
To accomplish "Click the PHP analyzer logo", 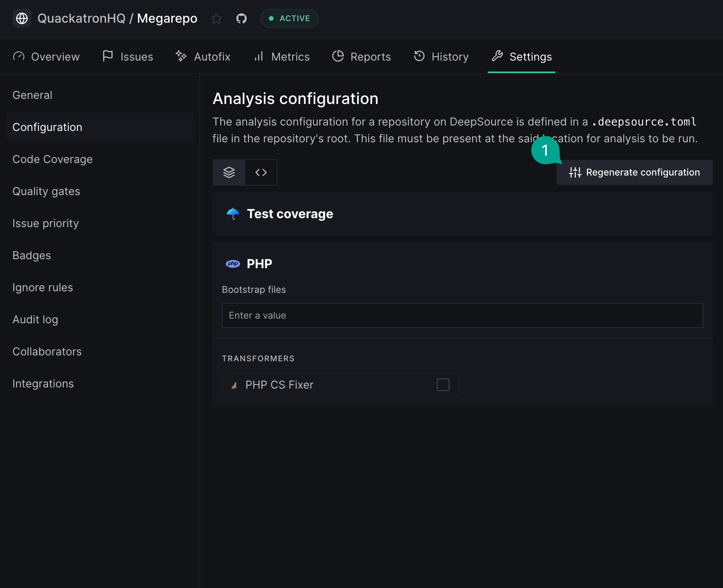I will click(233, 264).
